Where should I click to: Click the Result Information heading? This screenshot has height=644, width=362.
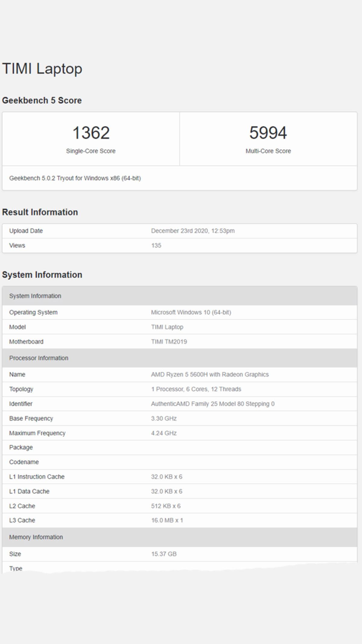click(40, 212)
